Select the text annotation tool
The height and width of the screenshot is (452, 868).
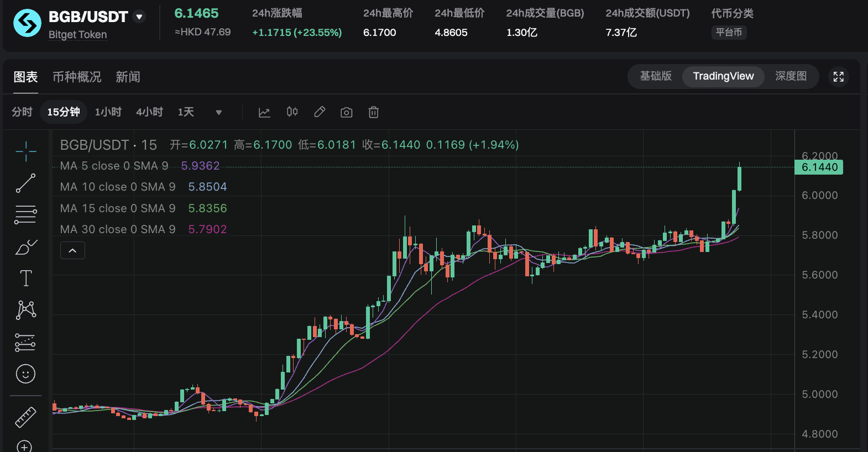25,278
